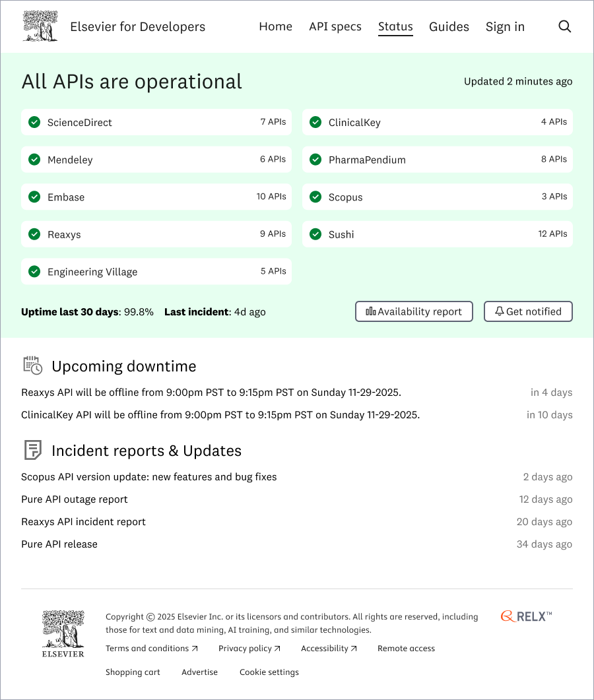The image size is (594, 700).
Task: Open Pure API release entry
Action: 59,544
